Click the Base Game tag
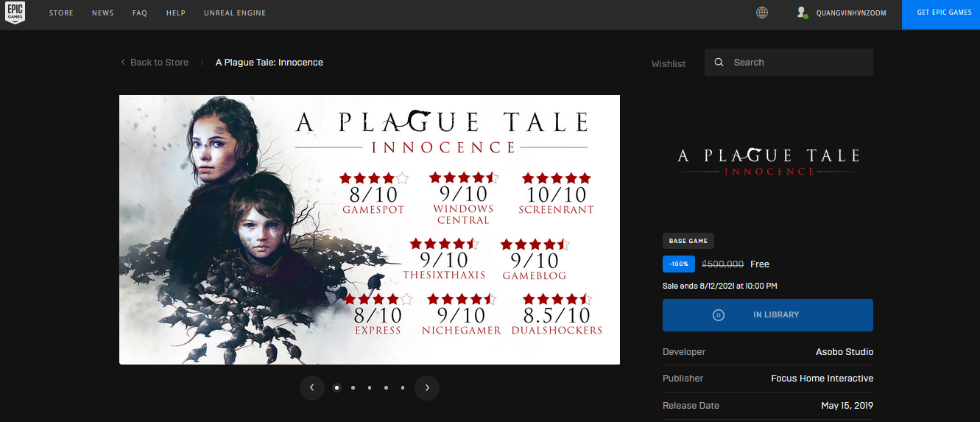Image resolution: width=980 pixels, height=422 pixels. (x=688, y=241)
